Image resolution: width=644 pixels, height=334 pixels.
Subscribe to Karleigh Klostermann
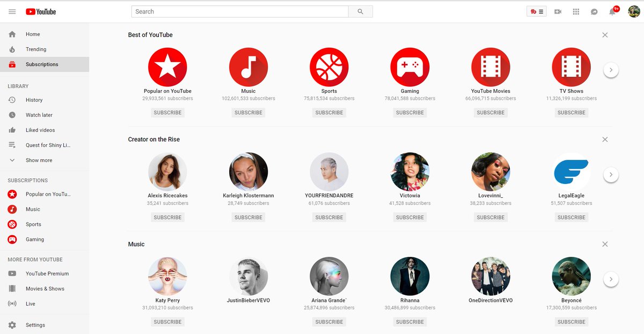click(248, 217)
